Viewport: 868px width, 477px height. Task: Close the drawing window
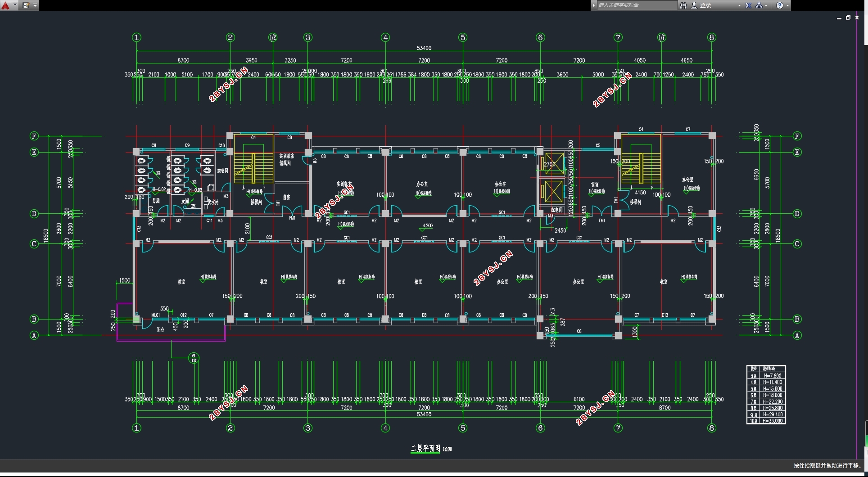(x=857, y=18)
